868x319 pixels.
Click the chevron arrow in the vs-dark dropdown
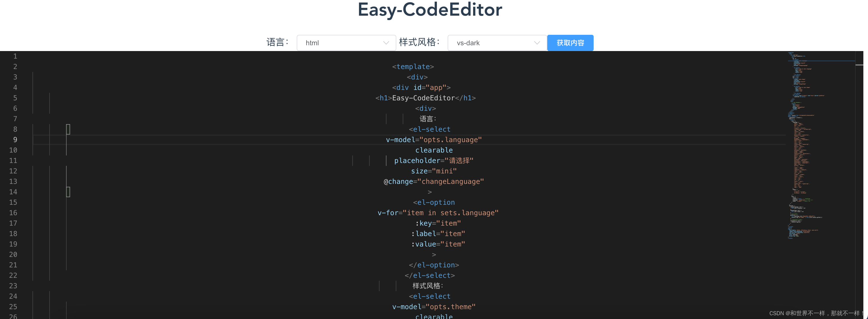(537, 43)
